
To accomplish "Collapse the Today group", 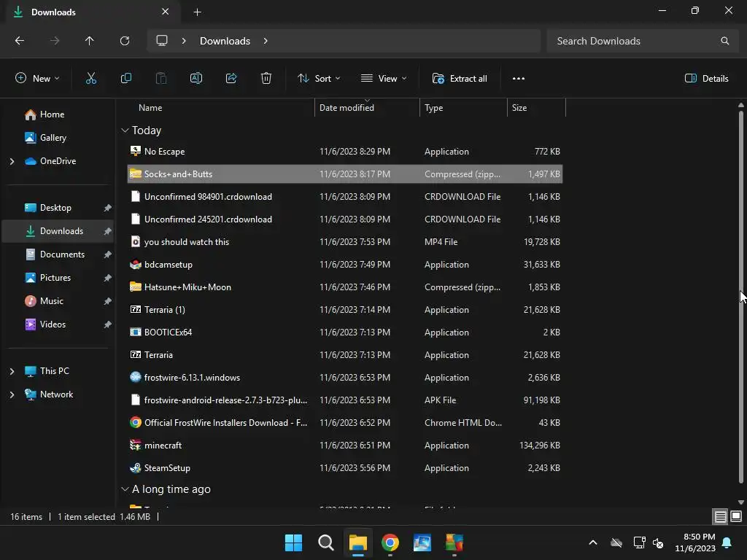I will (125, 131).
